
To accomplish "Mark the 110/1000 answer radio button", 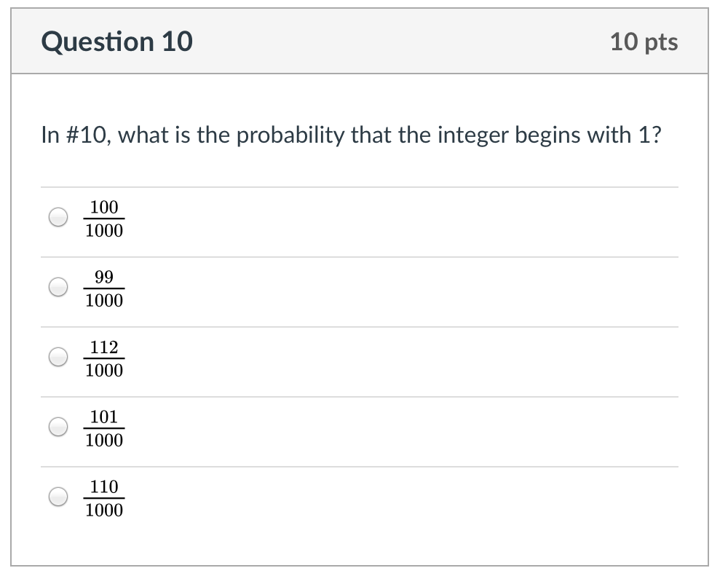I will (58, 497).
